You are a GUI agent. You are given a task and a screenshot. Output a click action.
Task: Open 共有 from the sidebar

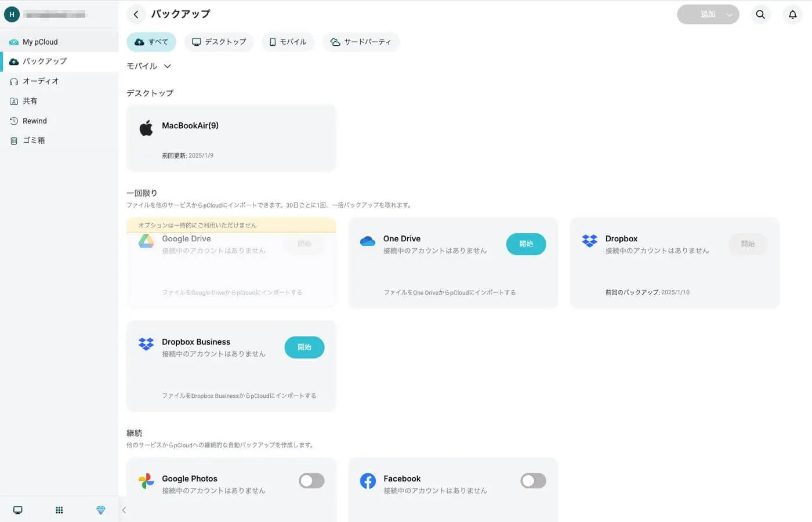(x=30, y=101)
